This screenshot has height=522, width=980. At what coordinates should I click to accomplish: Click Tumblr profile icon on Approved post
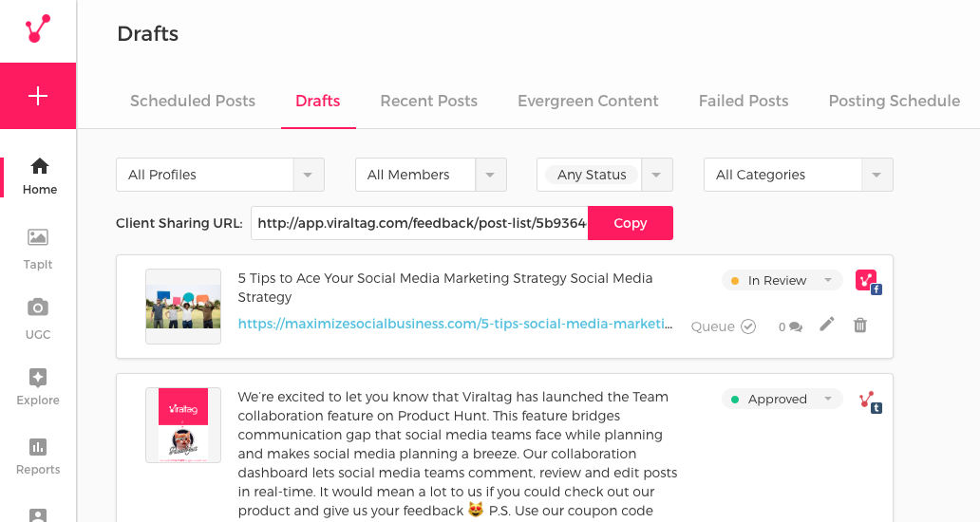click(870, 401)
